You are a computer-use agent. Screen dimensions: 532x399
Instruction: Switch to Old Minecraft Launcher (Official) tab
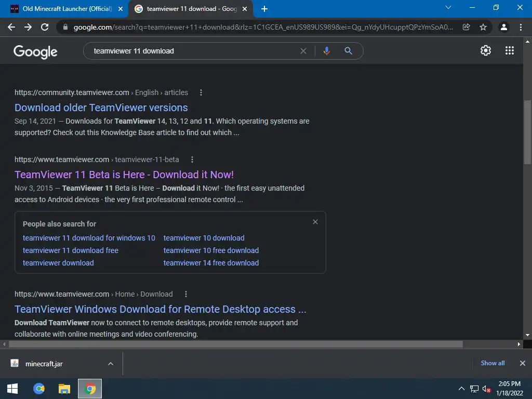[67, 9]
